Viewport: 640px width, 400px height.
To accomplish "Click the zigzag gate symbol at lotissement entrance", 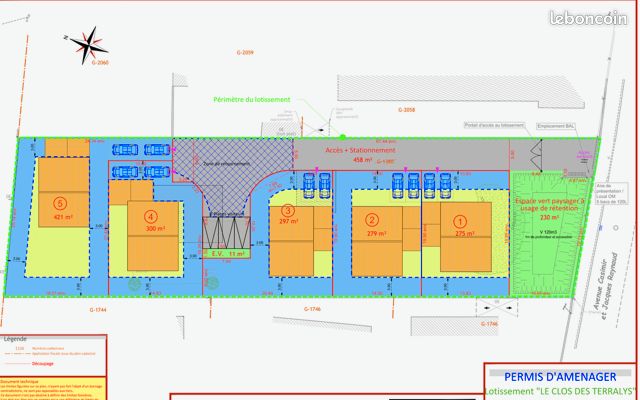I will 536,155.
